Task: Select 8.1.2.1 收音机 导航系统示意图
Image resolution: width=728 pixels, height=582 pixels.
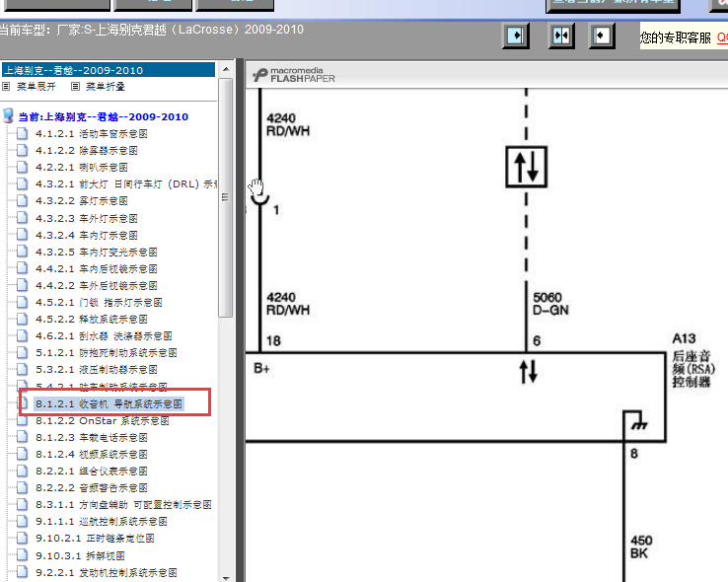Action: 109,403
